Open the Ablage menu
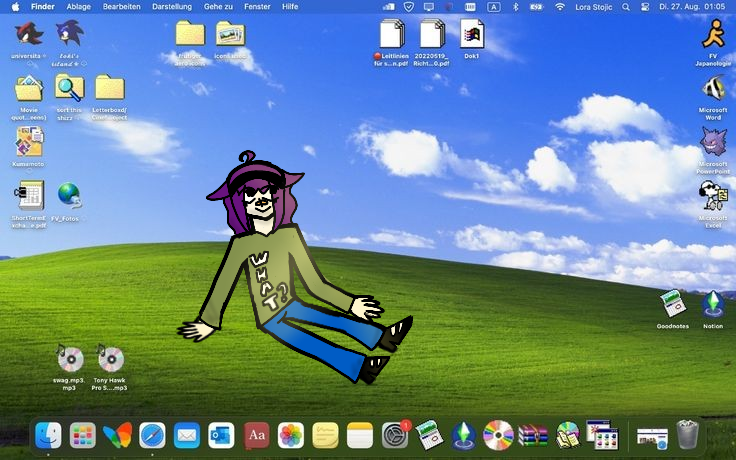Viewport: 736px width, 460px height. coord(78,6)
